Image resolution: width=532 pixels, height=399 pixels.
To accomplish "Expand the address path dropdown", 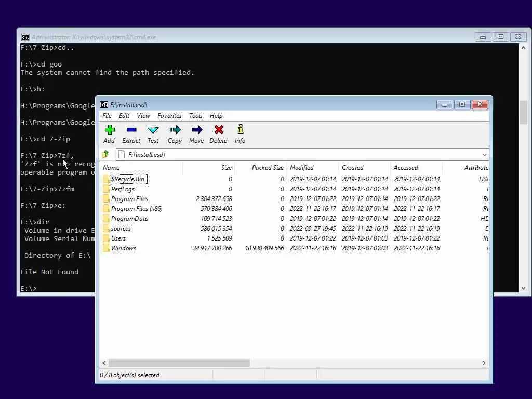I will pyautogui.click(x=484, y=155).
